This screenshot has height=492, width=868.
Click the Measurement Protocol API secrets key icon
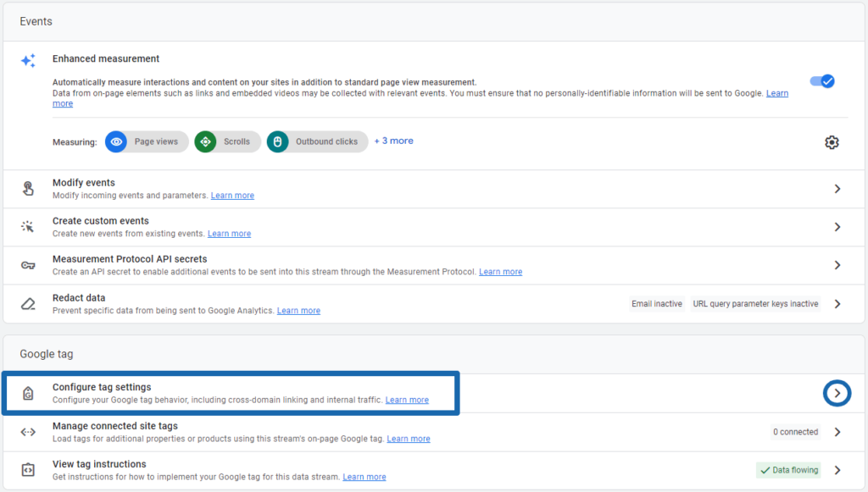click(x=28, y=263)
